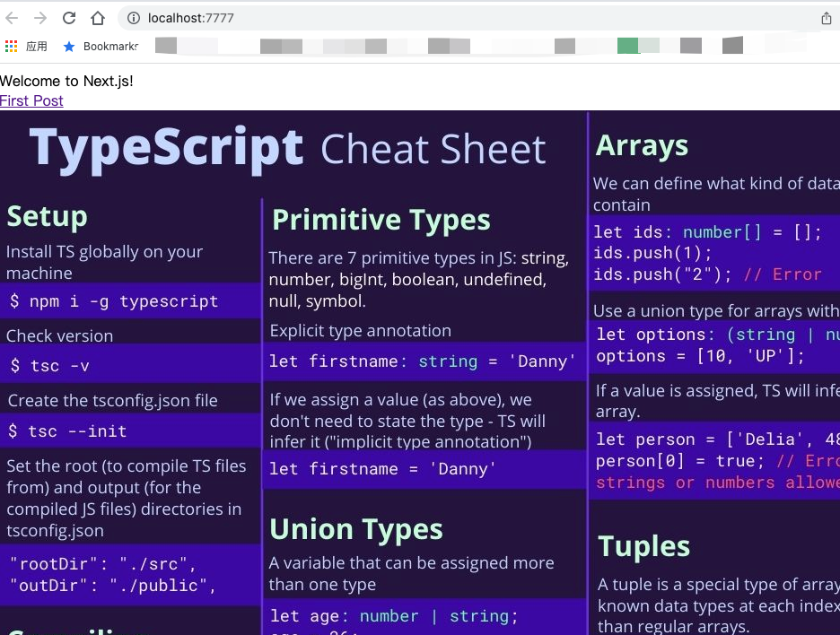Open the Bookmarks star folder
The image size is (840, 635).
click(x=68, y=47)
